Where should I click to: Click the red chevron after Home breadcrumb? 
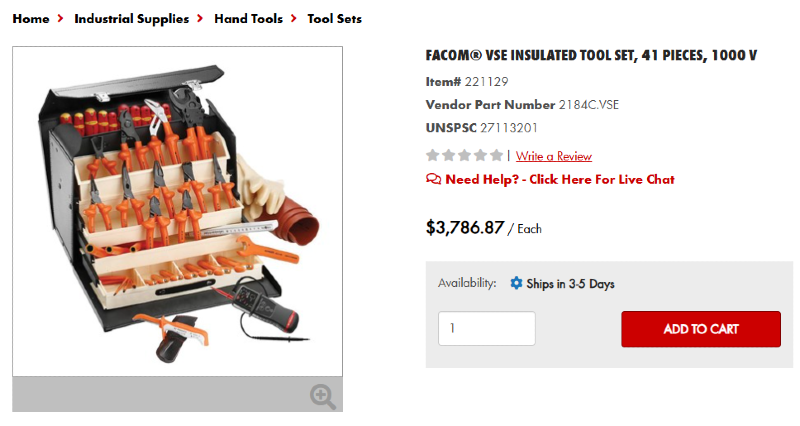click(62, 19)
